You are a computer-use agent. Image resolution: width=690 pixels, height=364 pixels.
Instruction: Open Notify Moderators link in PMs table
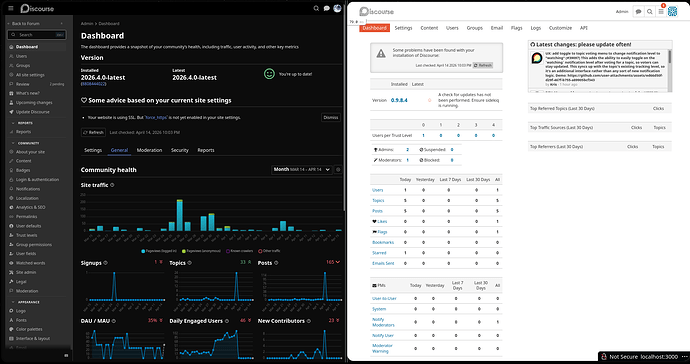[383, 322]
